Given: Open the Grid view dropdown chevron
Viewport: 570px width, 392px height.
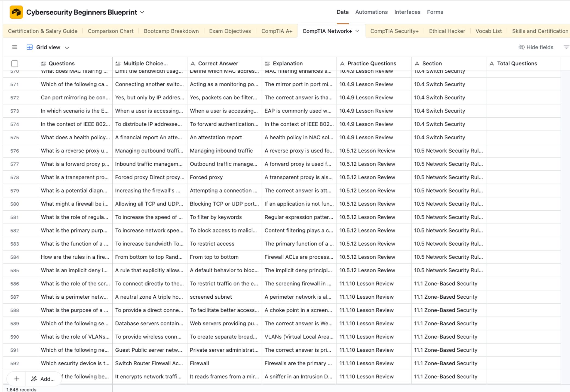Looking at the screenshot, I should tap(67, 48).
